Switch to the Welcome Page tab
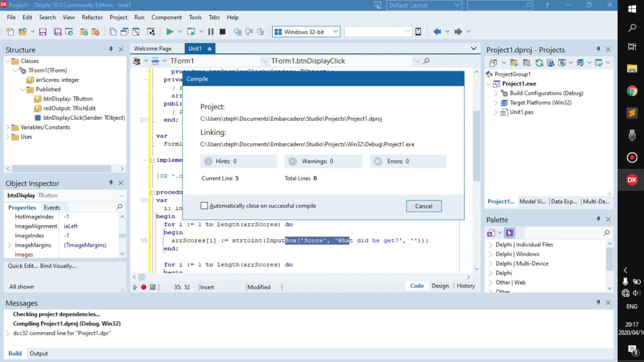The height and width of the screenshot is (362, 644). 152,49
